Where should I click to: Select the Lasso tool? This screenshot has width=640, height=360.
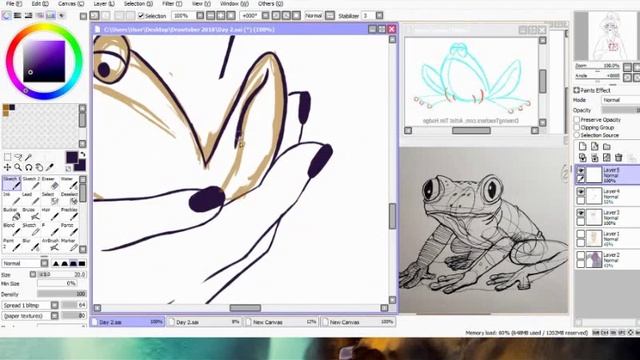coord(18,157)
